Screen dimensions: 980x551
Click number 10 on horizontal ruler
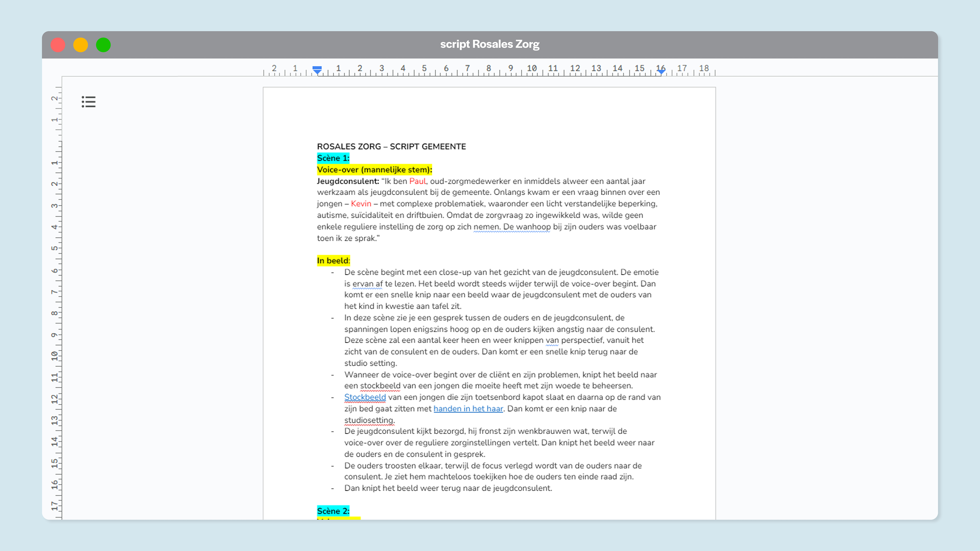coord(531,68)
